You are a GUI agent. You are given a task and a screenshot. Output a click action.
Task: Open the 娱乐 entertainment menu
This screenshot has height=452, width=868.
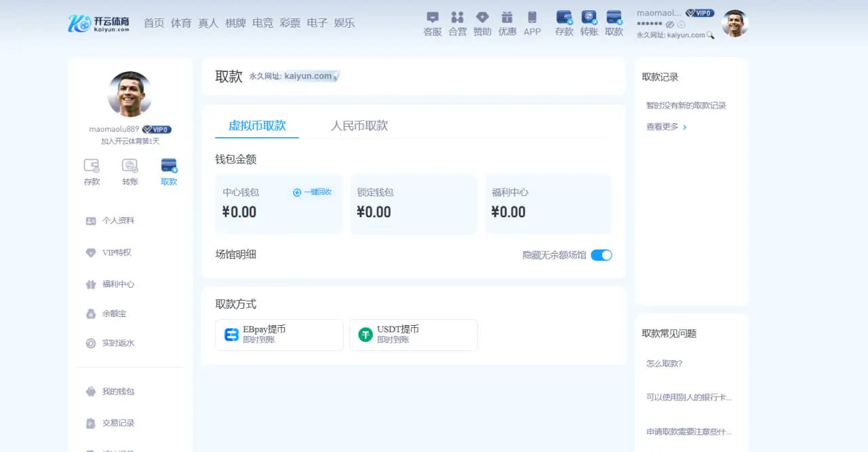pyautogui.click(x=344, y=23)
